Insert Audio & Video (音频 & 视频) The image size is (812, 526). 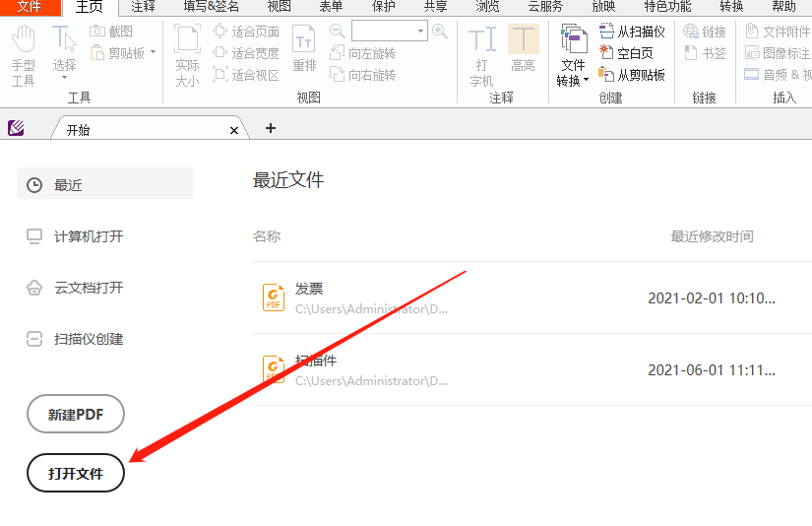click(778, 75)
